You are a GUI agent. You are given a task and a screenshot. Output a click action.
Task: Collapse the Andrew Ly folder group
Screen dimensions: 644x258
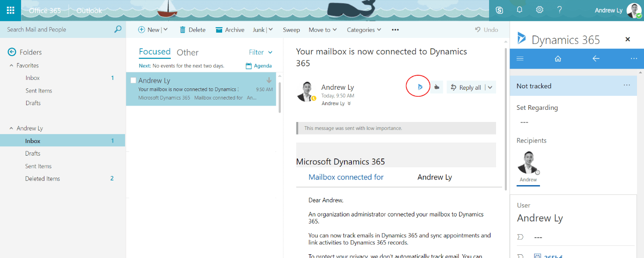coord(11,128)
